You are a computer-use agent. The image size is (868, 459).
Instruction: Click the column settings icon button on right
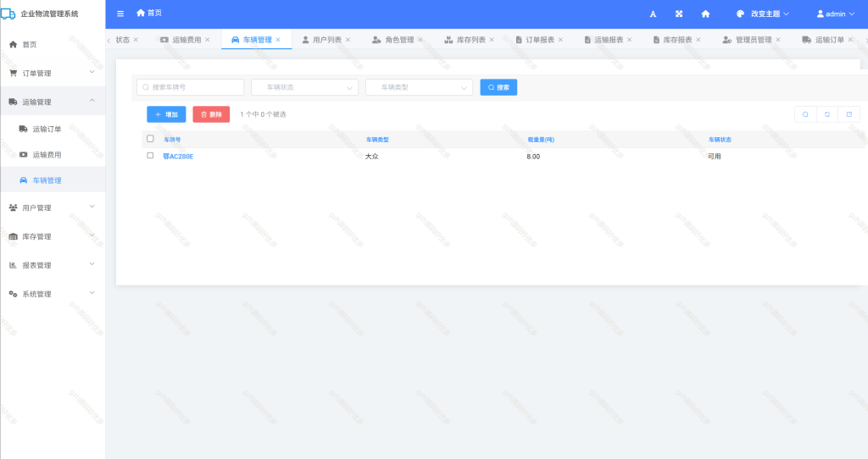point(849,114)
